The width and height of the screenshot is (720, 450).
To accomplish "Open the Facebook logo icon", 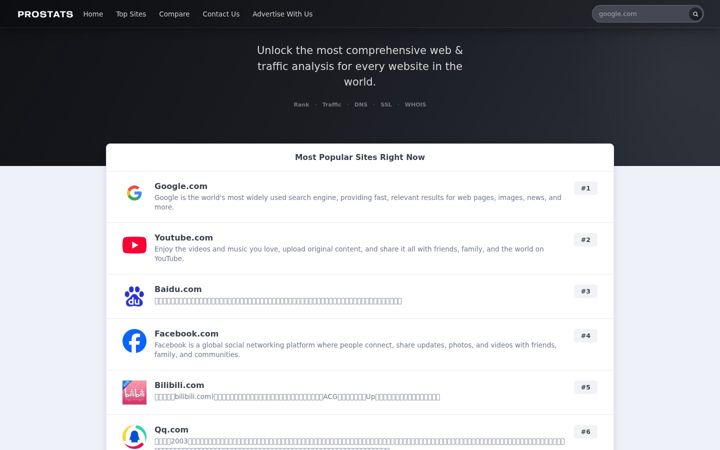I will 134,341.
